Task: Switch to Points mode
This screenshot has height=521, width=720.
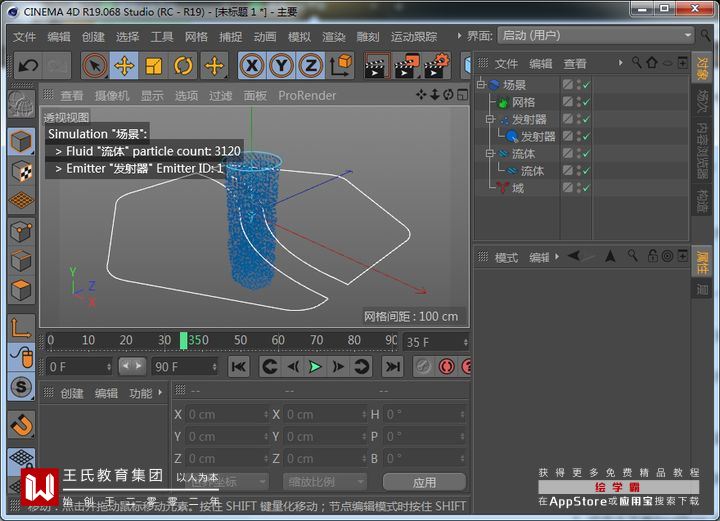Action: coord(21,231)
